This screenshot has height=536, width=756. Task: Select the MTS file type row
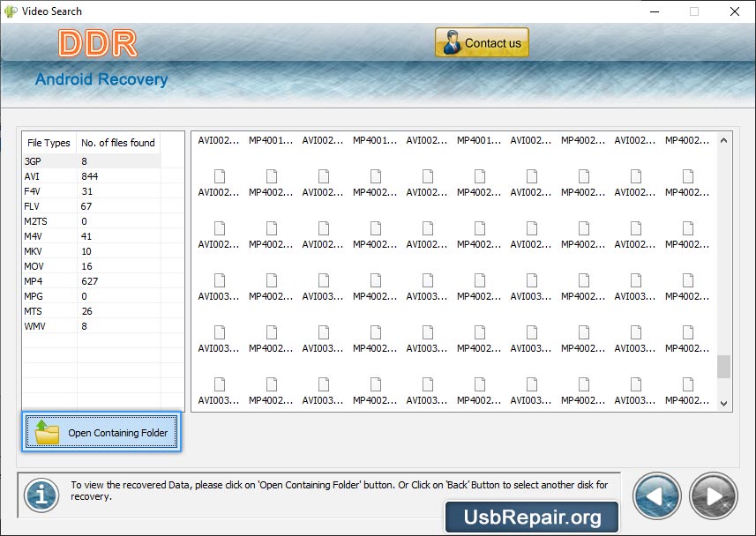(92, 310)
